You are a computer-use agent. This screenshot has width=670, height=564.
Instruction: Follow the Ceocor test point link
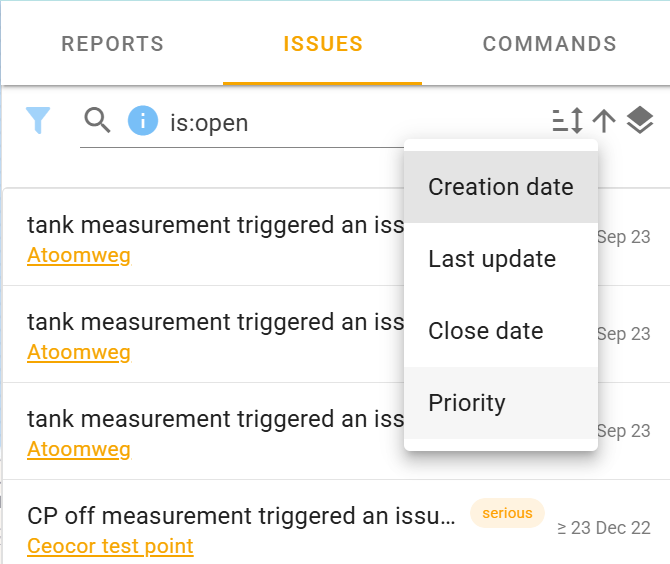tap(110, 546)
